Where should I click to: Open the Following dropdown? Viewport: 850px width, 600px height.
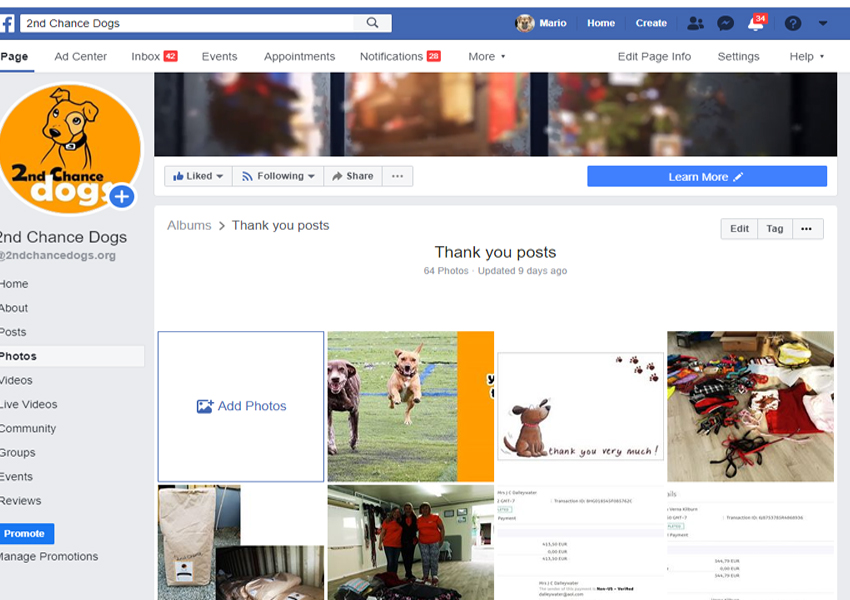278,176
